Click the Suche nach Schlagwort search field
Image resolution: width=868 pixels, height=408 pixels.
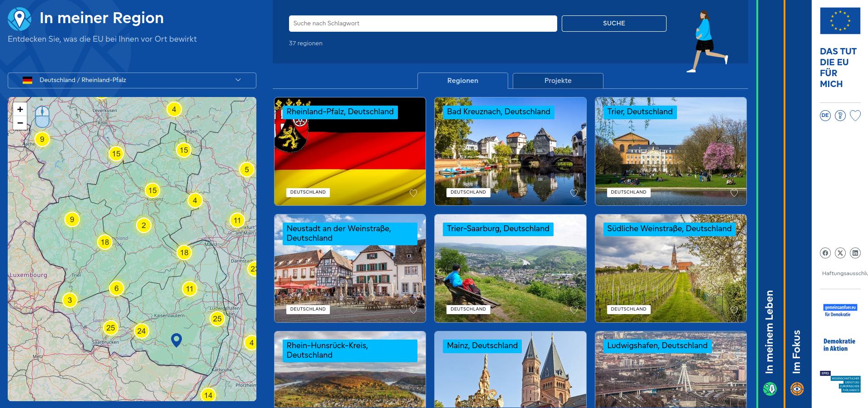point(422,24)
